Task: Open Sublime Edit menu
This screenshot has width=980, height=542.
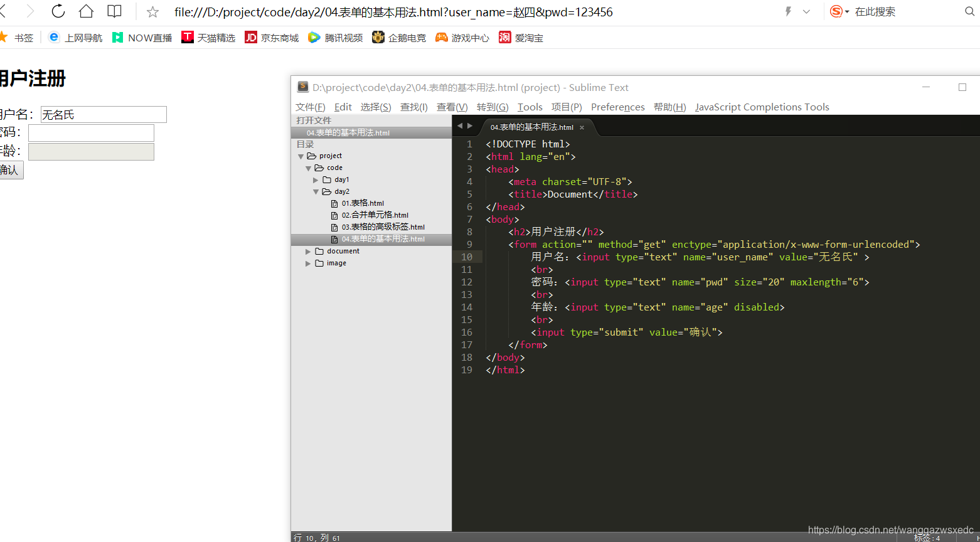Action: pos(343,107)
